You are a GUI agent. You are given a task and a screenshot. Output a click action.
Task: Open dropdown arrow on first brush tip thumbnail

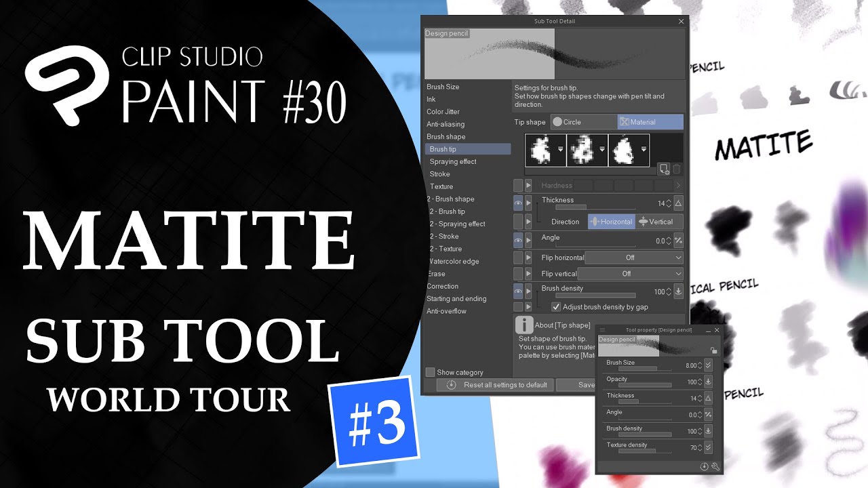[561, 150]
